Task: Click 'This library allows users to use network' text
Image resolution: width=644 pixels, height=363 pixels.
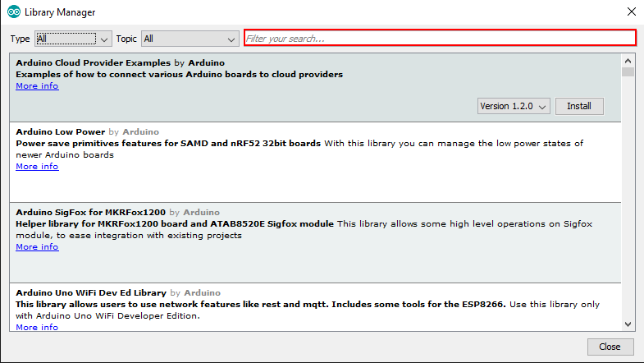Action: [x=260, y=305]
